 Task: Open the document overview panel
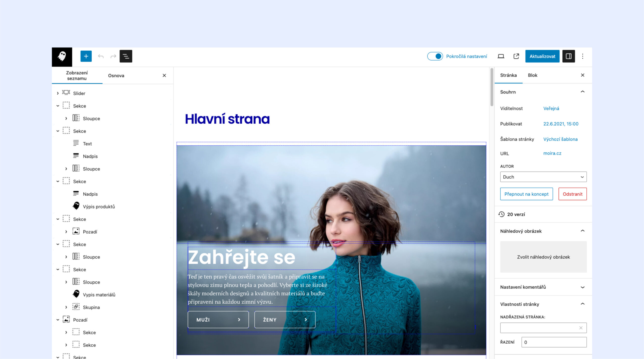click(126, 56)
